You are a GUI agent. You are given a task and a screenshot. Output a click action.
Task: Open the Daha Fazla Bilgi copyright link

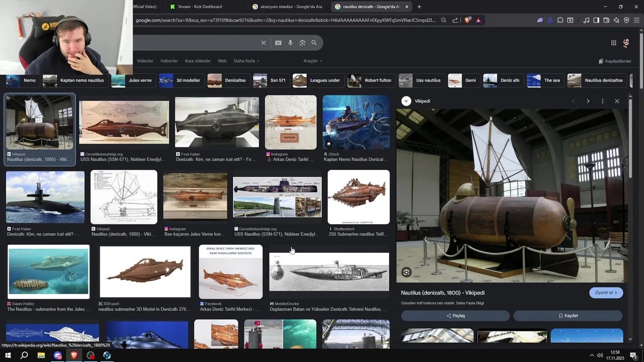pyautogui.click(x=470, y=303)
